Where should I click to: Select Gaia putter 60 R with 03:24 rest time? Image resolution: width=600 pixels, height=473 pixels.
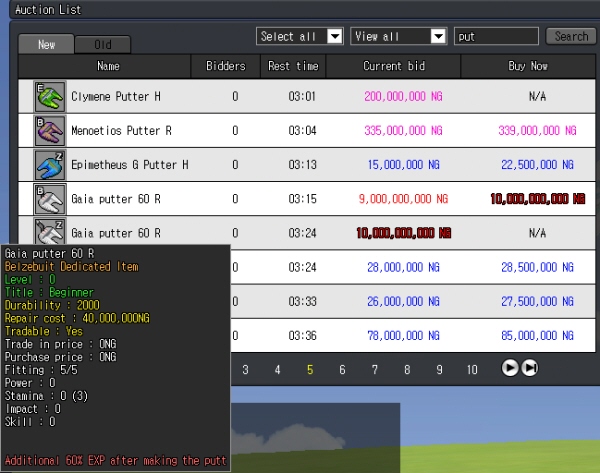pyautogui.click(x=116, y=233)
